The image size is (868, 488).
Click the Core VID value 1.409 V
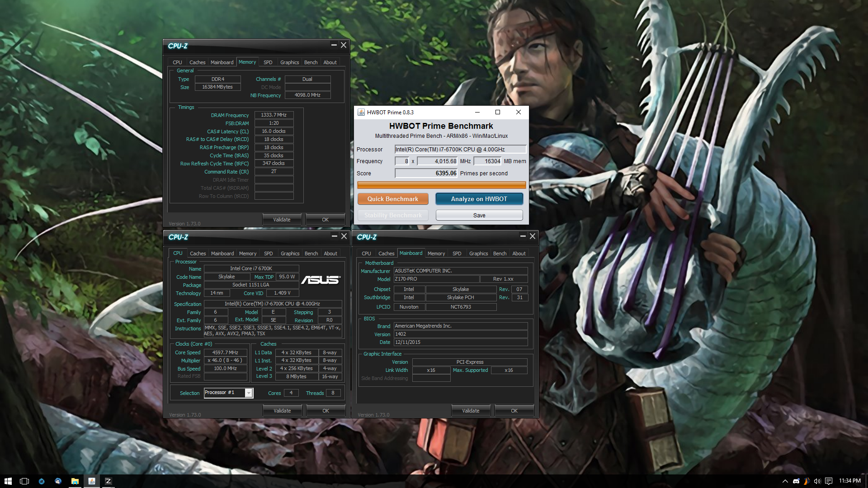(x=282, y=293)
